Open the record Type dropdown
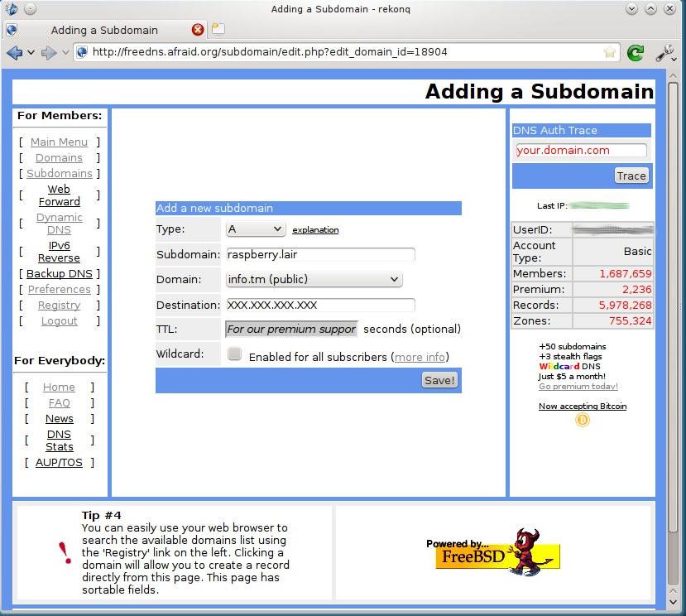 tap(256, 229)
